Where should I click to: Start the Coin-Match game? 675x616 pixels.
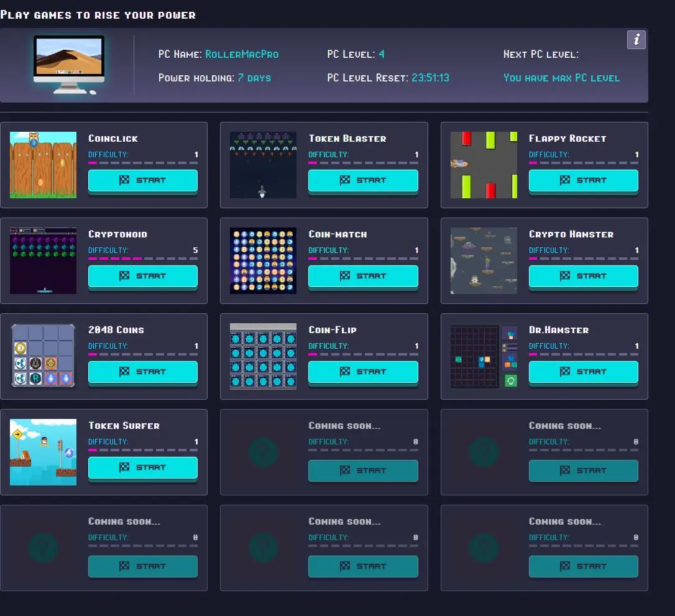coord(363,276)
